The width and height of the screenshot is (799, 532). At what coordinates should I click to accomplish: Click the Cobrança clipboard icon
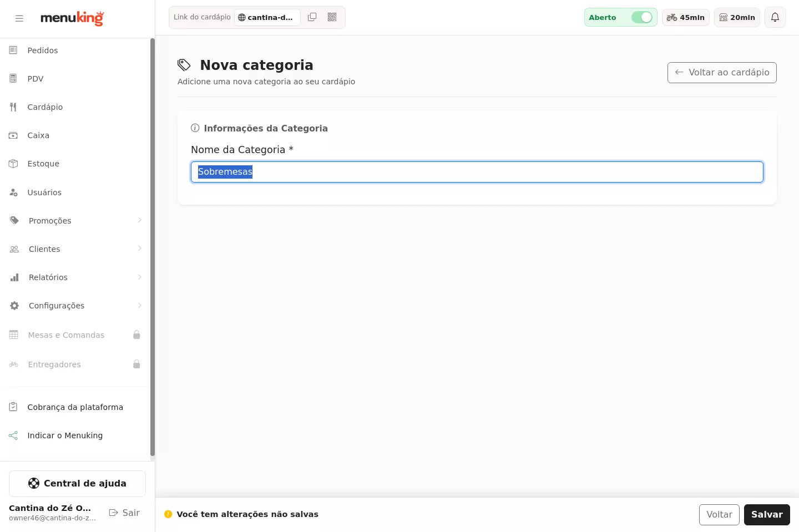[13, 407]
